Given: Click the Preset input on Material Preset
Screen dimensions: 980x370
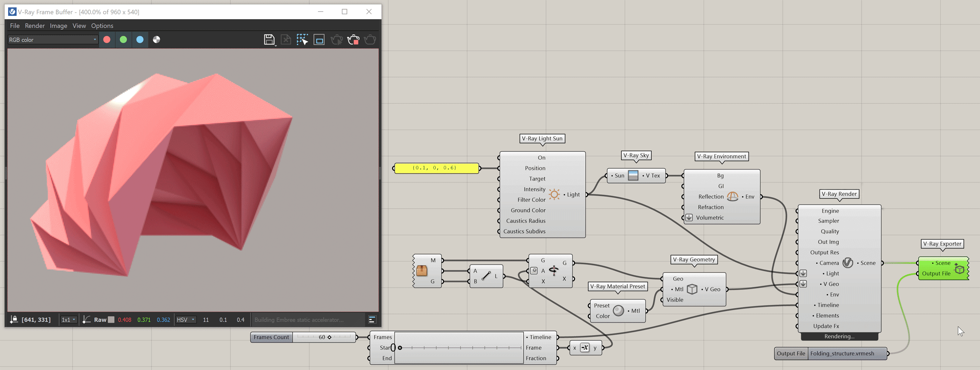Looking at the screenshot, I should (601, 306).
